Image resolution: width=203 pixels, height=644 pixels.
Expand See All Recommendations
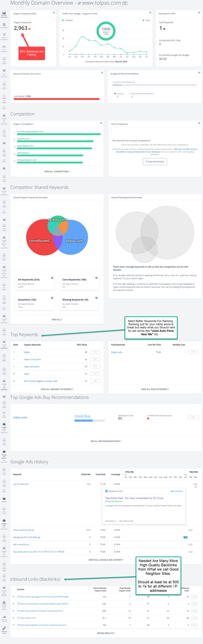pyautogui.click(x=106, y=441)
